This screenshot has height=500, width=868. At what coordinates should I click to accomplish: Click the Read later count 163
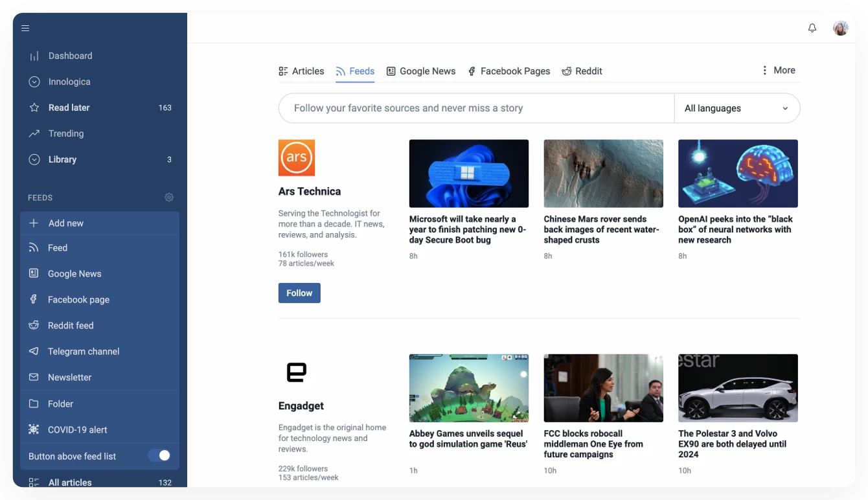point(165,108)
